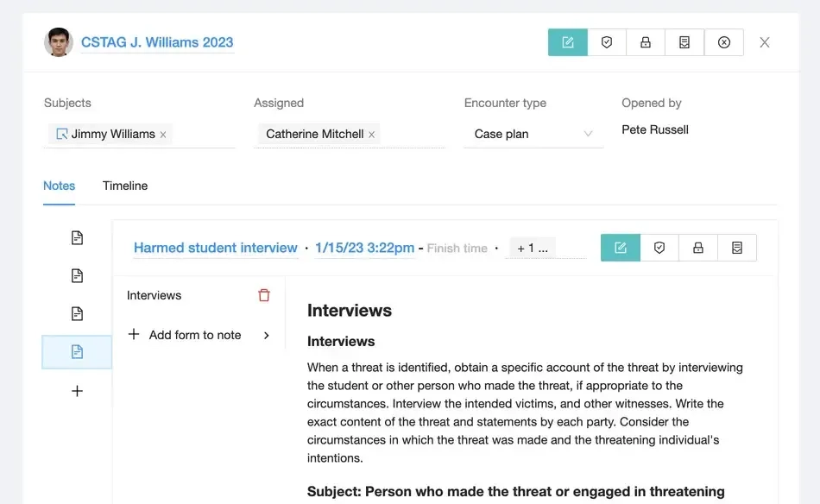The width and height of the screenshot is (820, 504).
Task: Select the first note document icon in sidebar
Action: tap(77, 238)
